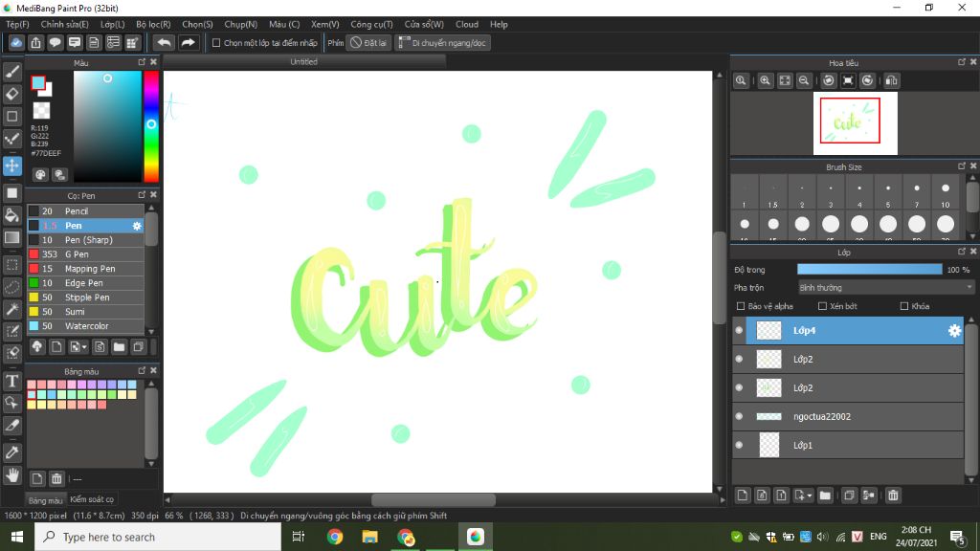Open the Bộ lọc(R) menu

(x=153, y=24)
